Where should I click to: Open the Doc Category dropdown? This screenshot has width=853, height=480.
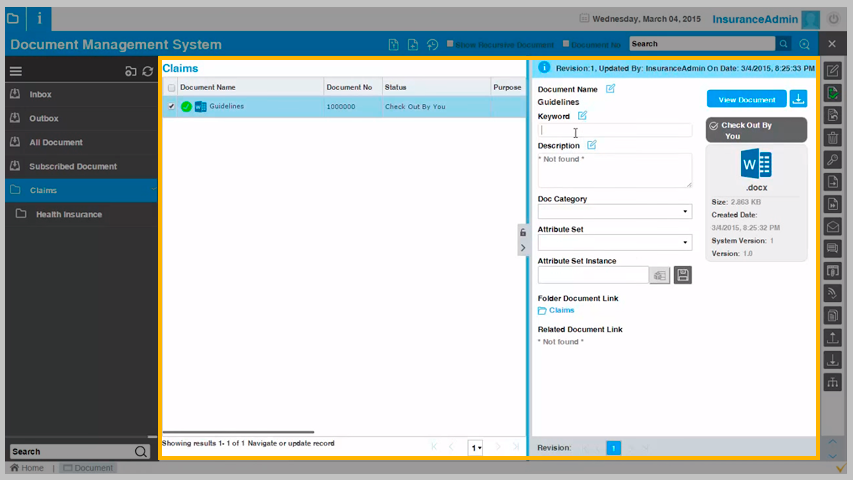[615, 211]
